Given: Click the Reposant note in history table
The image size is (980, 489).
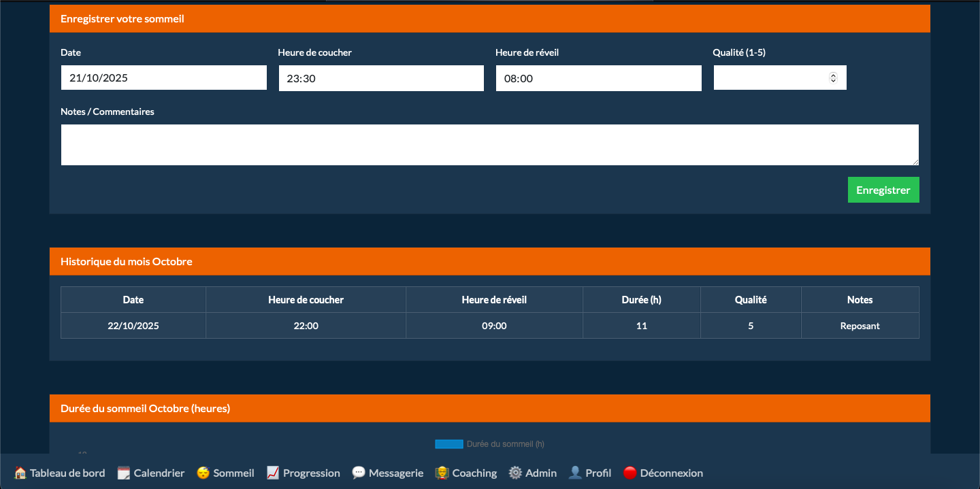Looking at the screenshot, I should (x=860, y=326).
